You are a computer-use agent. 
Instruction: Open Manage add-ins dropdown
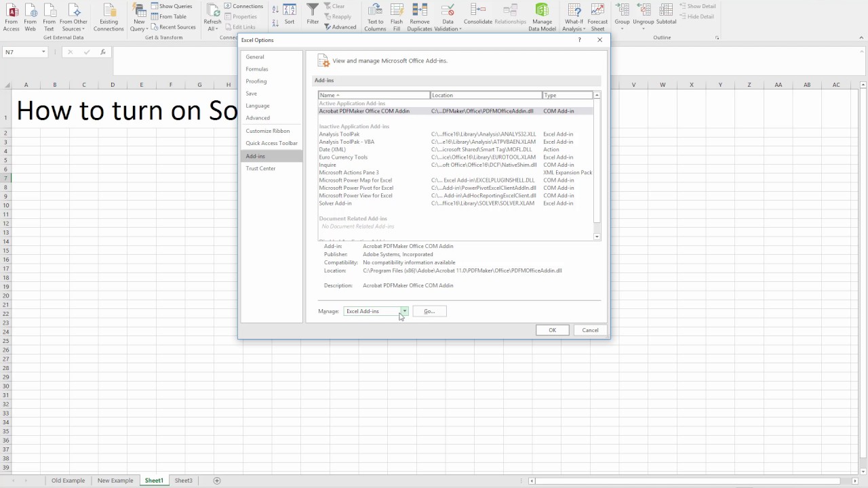pyautogui.click(x=404, y=311)
